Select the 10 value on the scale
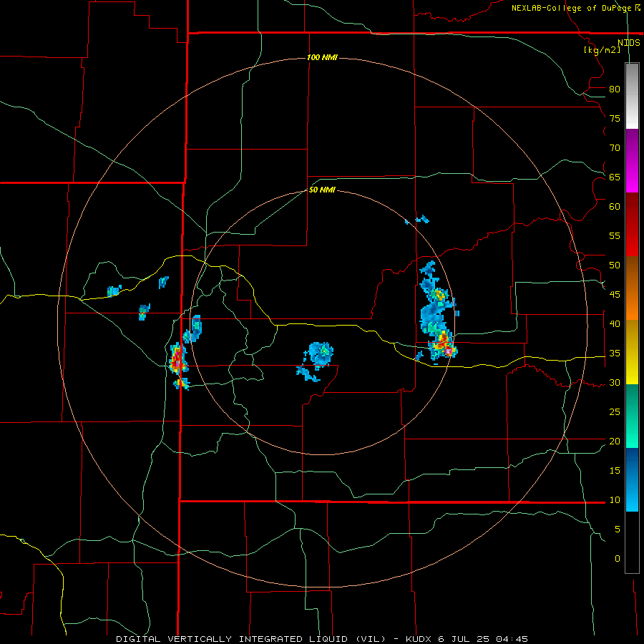This screenshot has height=644, width=644. coord(615,500)
